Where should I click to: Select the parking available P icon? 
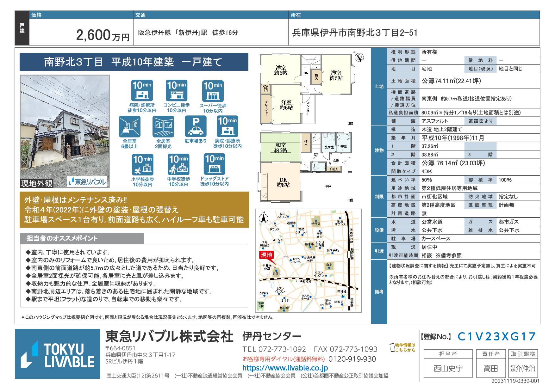[196, 126]
